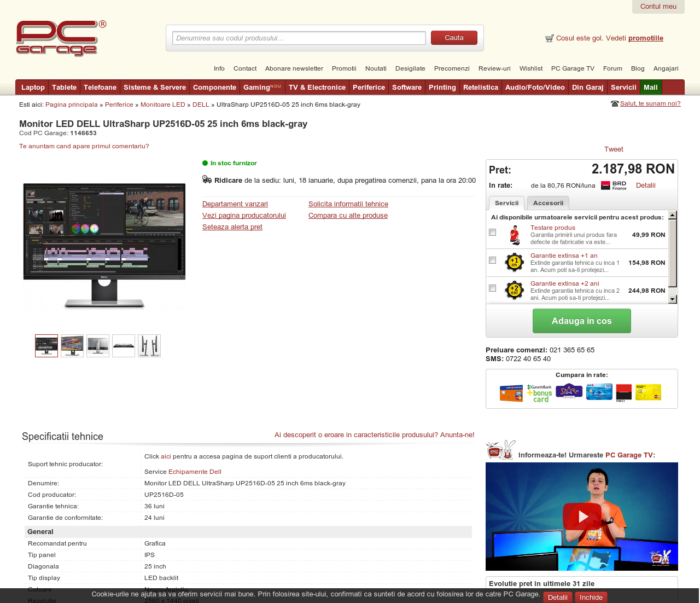Click the product search input field

pos(299,38)
